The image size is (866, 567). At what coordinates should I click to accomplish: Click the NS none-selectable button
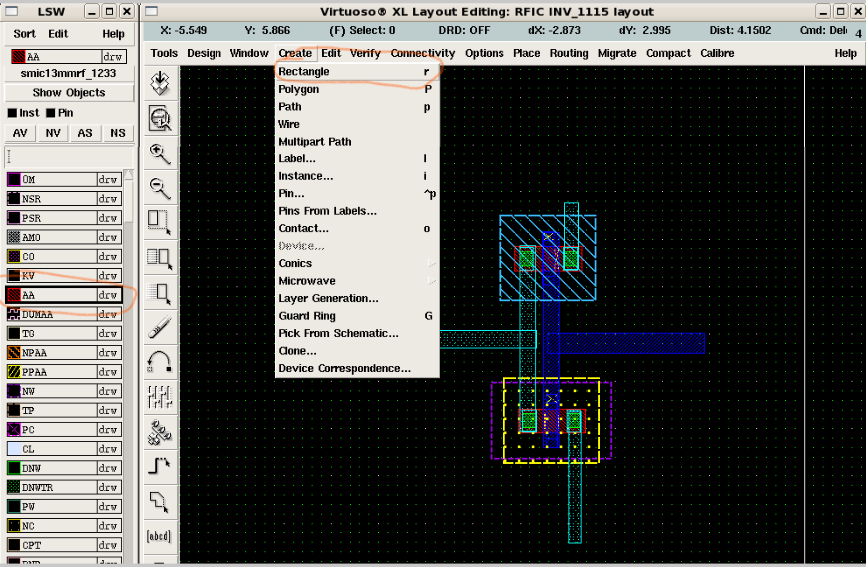tap(118, 133)
